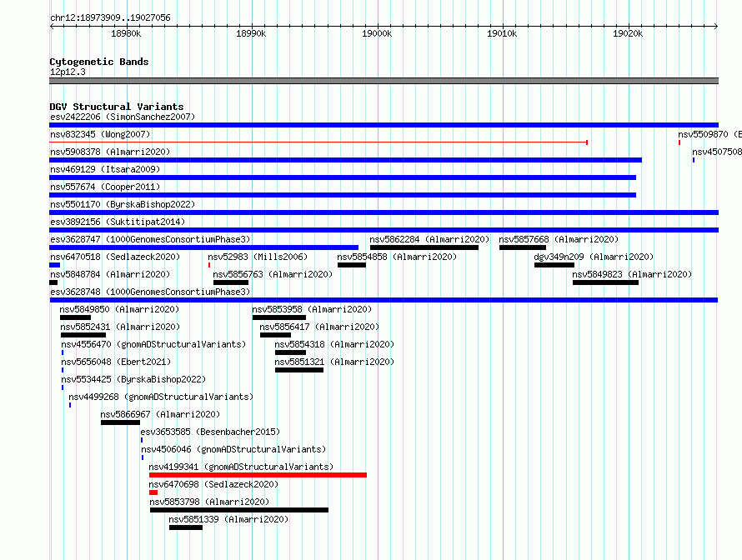Click the blue bar of esv3628748
The height and width of the screenshot is (560, 742).
coord(384,300)
